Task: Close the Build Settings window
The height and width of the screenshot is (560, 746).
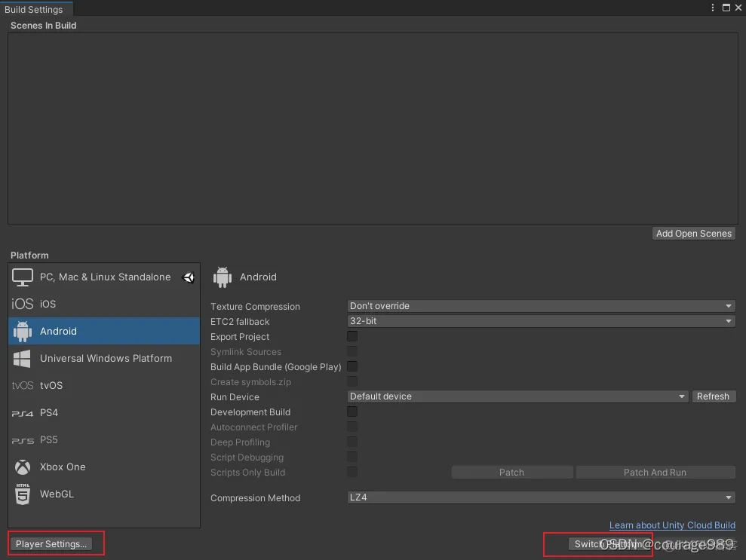Action: pyautogui.click(x=738, y=8)
